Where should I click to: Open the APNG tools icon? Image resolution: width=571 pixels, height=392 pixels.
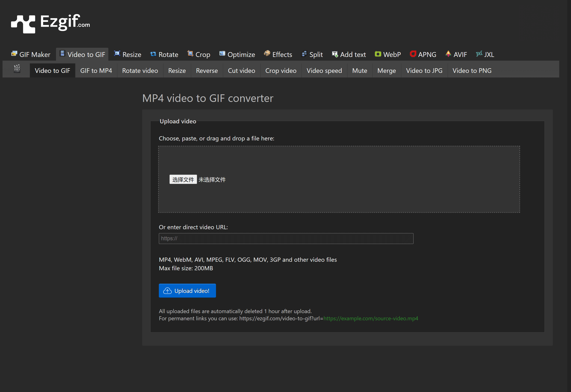[x=413, y=53]
